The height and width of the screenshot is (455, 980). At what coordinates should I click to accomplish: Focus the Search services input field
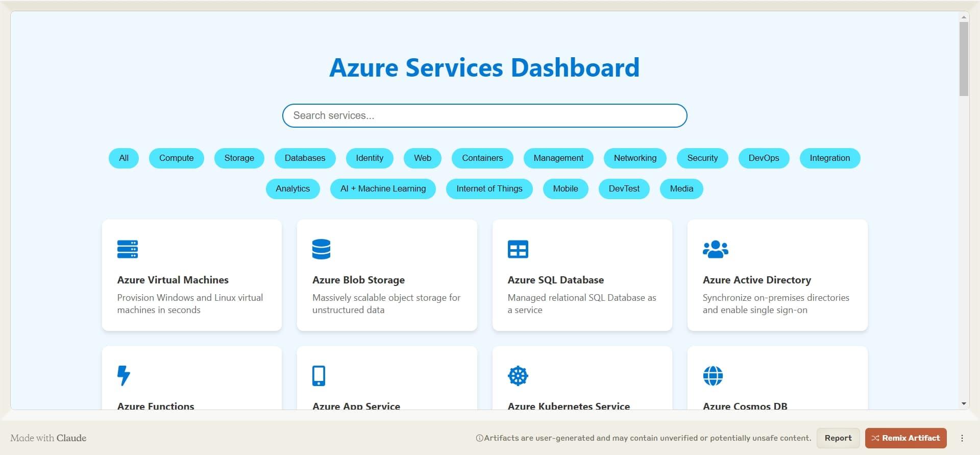click(484, 115)
